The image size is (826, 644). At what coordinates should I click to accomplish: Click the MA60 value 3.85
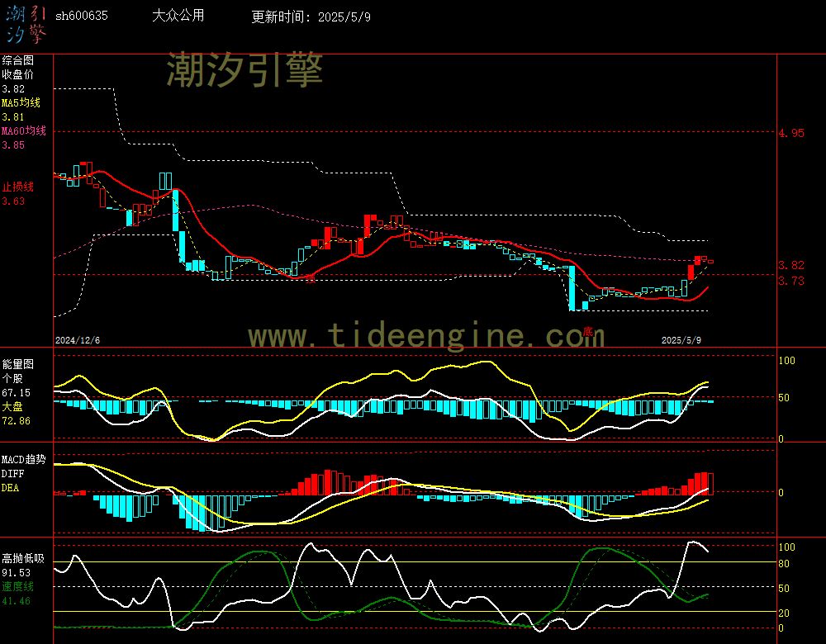pyautogui.click(x=13, y=144)
